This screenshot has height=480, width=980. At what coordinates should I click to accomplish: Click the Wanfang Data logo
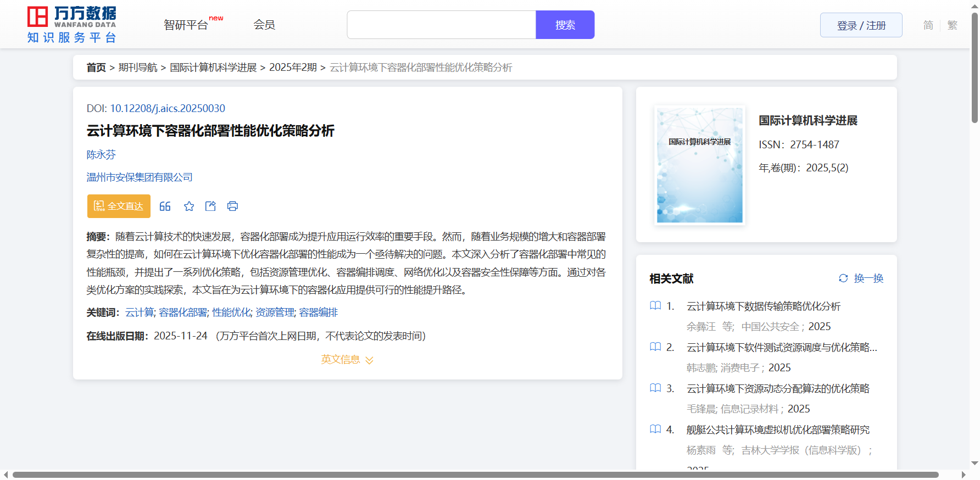tap(72, 25)
